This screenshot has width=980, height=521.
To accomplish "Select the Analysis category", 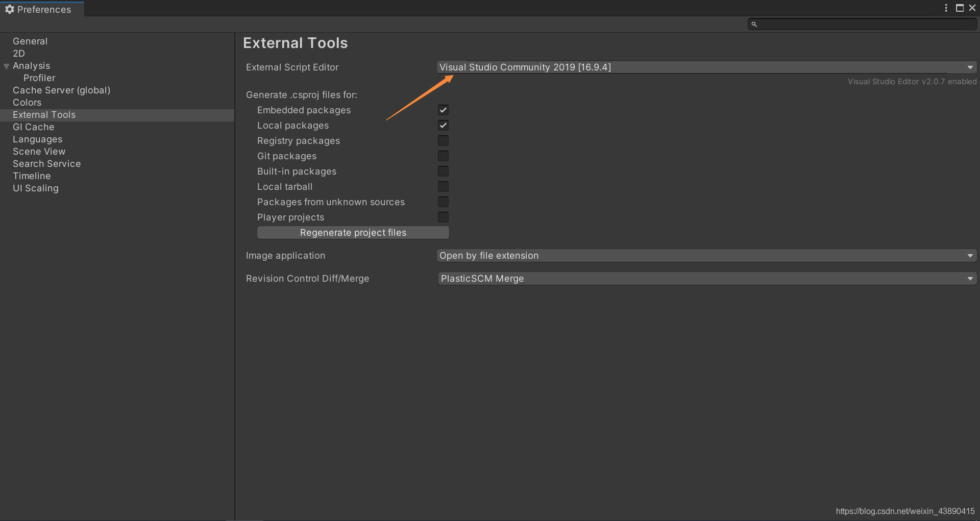I will [x=31, y=66].
